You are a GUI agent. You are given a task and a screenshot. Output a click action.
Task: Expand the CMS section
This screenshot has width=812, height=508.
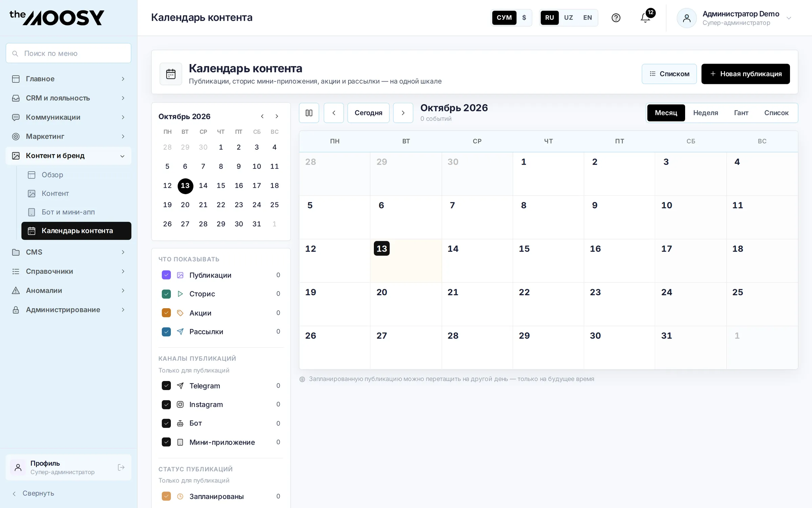pyautogui.click(x=68, y=252)
